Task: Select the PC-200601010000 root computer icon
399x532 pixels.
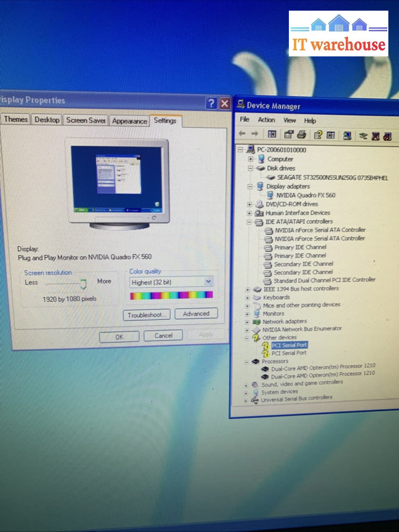Action: point(251,149)
